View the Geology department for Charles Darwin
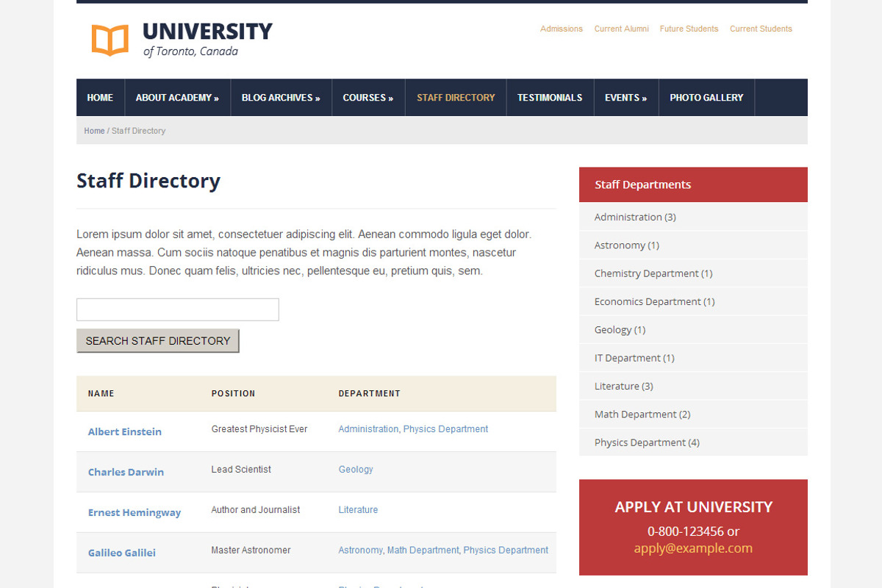The width and height of the screenshot is (882, 588). point(356,469)
